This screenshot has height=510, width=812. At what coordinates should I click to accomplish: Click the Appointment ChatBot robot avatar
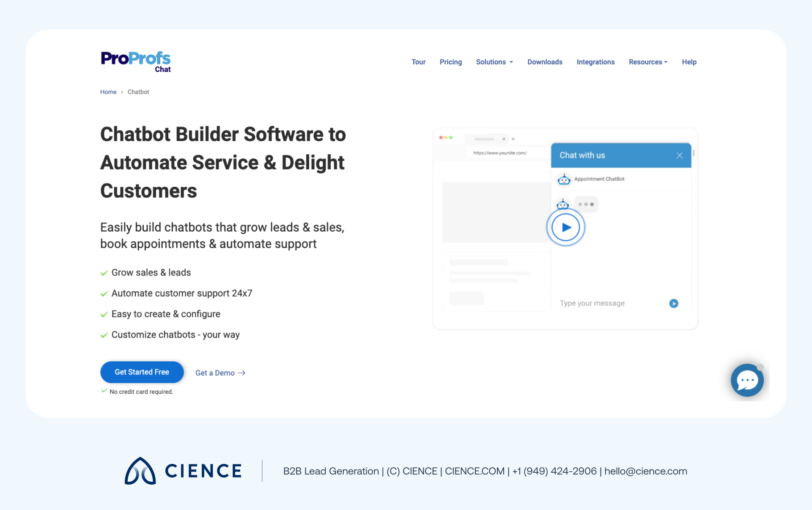tap(564, 179)
